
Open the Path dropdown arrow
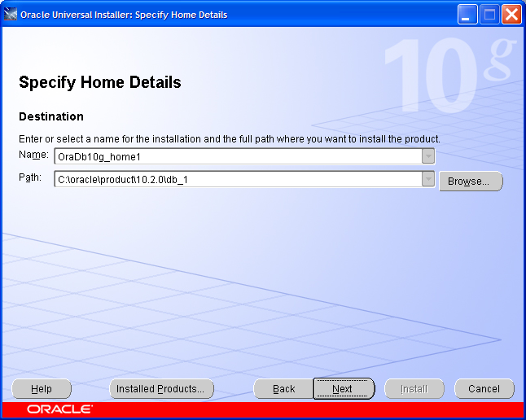tap(428, 179)
